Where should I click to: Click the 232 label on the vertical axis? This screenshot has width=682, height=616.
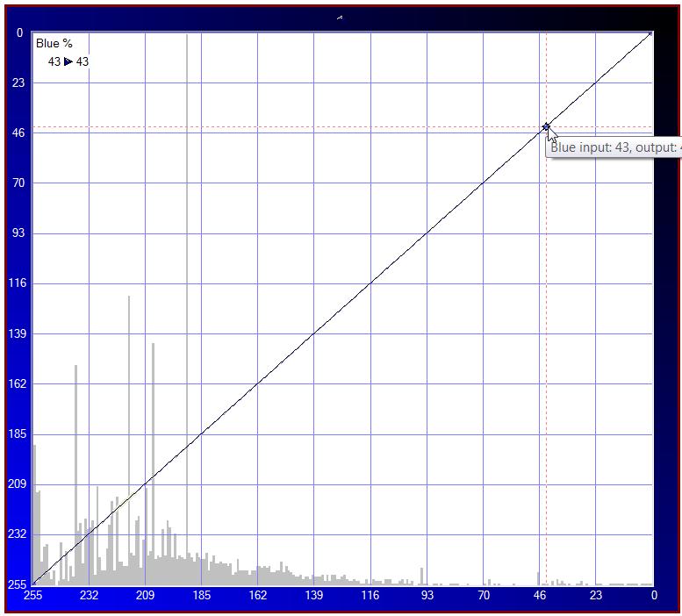pos(16,534)
